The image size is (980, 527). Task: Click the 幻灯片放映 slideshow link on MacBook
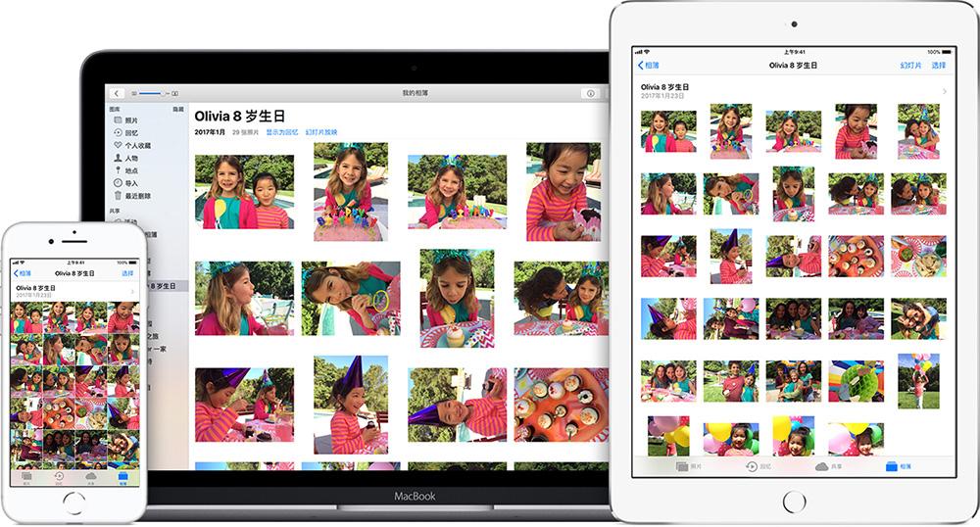(x=321, y=132)
